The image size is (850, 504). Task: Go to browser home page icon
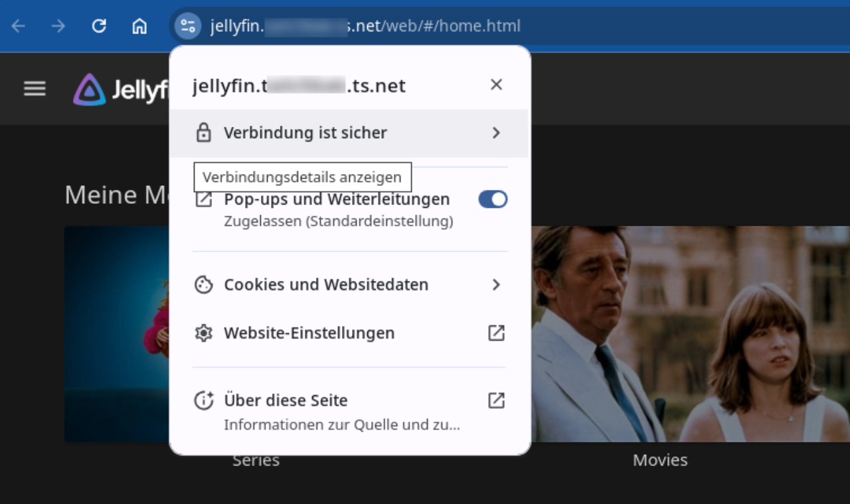point(139,26)
